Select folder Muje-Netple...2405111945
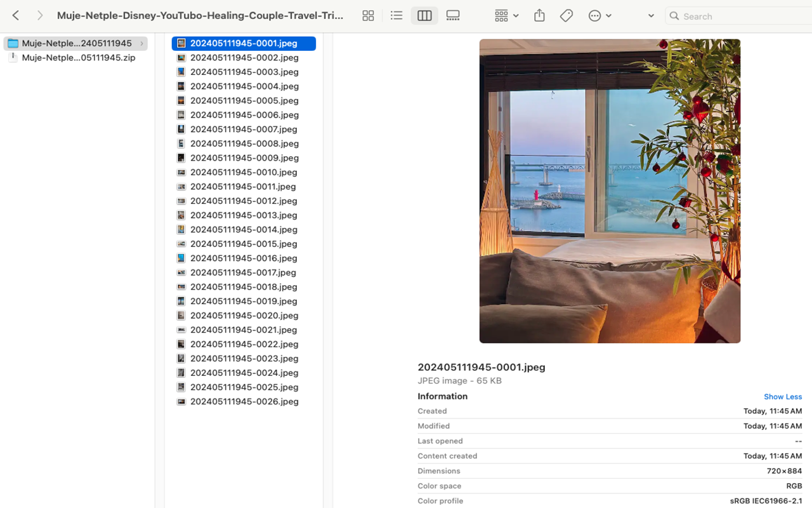Screen dimensions: 812x508 coord(76,43)
